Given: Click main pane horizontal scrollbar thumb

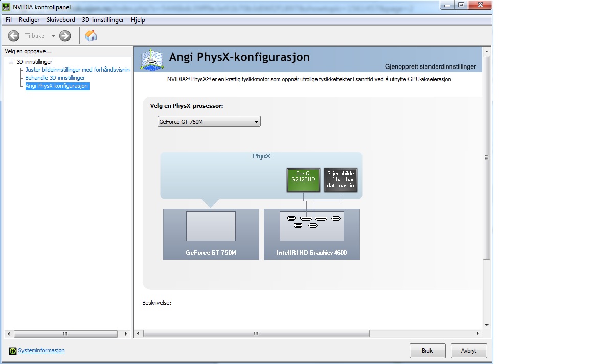Looking at the screenshot, I should pyautogui.click(x=256, y=333).
